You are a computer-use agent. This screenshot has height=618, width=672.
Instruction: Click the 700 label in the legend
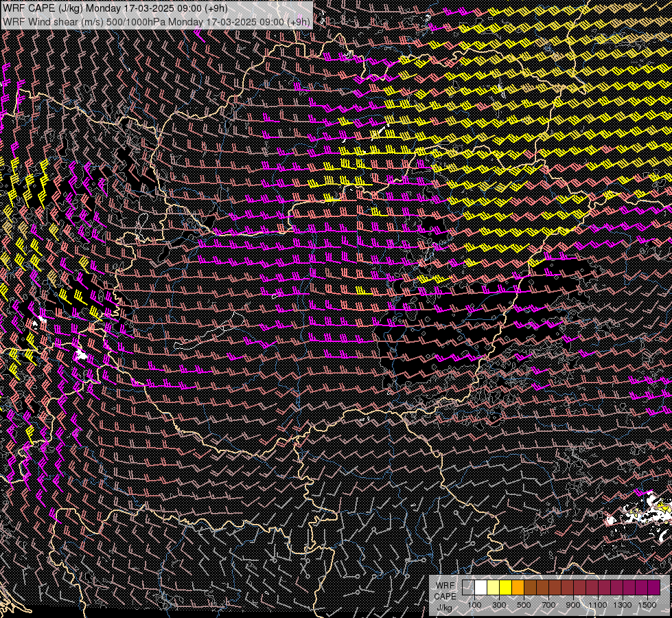pos(548,605)
